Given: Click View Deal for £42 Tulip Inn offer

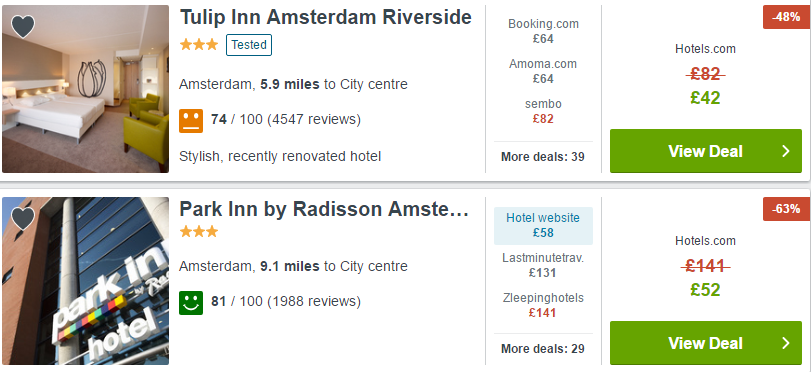Looking at the screenshot, I should coord(706,151).
